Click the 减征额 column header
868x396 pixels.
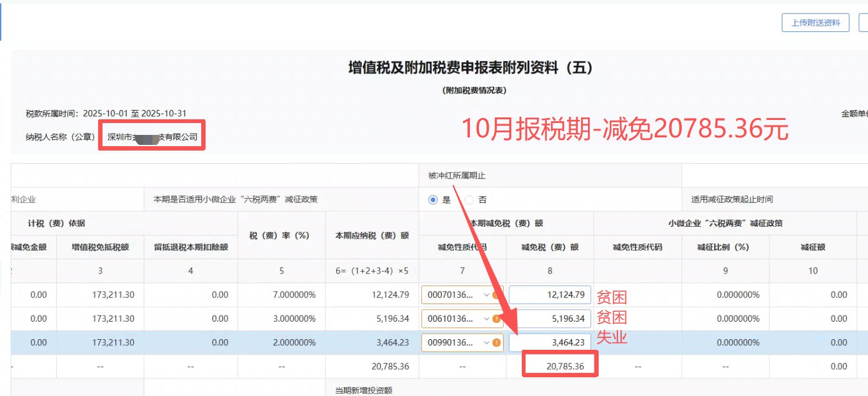(812, 247)
